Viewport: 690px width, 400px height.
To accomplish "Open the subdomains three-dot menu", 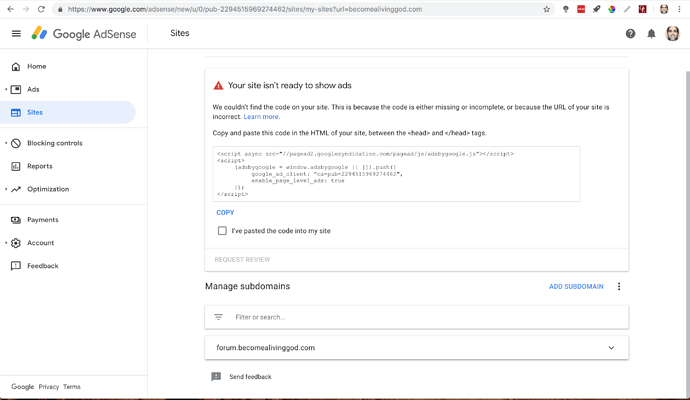I will tap(619, 286).
